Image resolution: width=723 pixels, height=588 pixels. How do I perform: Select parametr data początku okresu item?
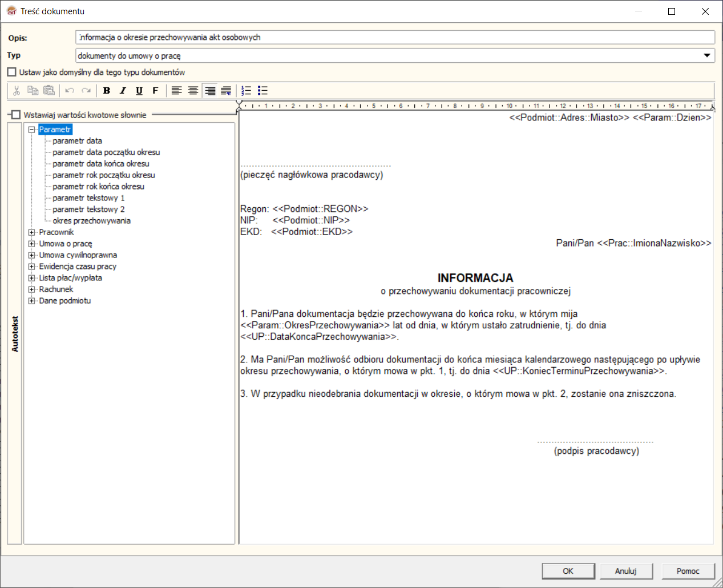pyautogui.click(x=106, y=152)
